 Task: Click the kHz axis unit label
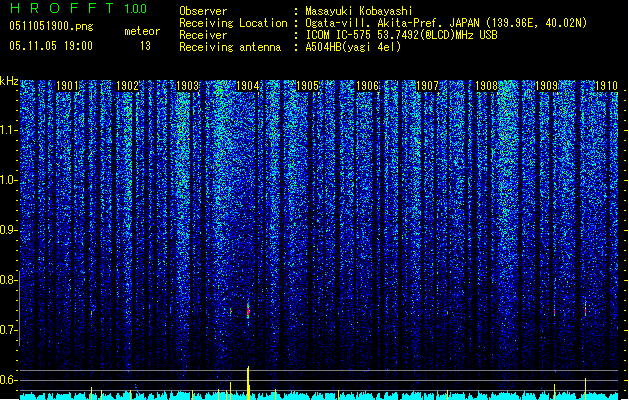(x=9, y=81)
